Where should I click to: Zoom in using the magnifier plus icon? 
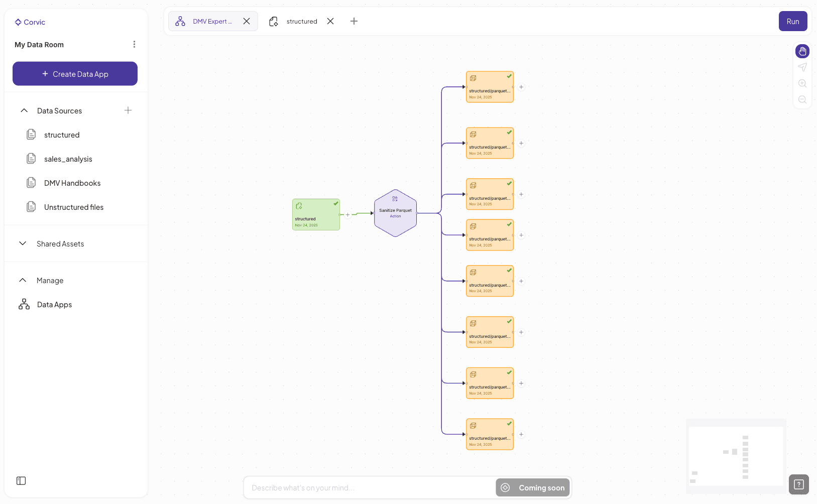pyautogui.click(x=802, y=83)
